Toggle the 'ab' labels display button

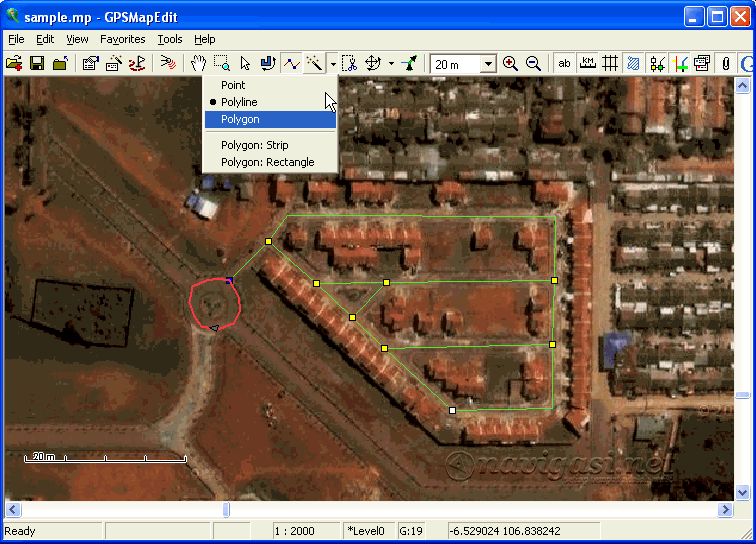(x=565, y=63)
